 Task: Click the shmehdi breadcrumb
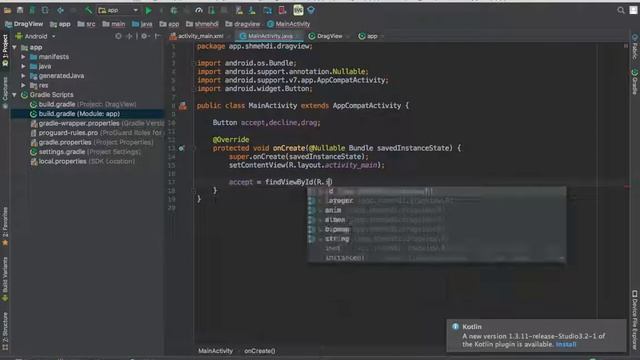202,24
